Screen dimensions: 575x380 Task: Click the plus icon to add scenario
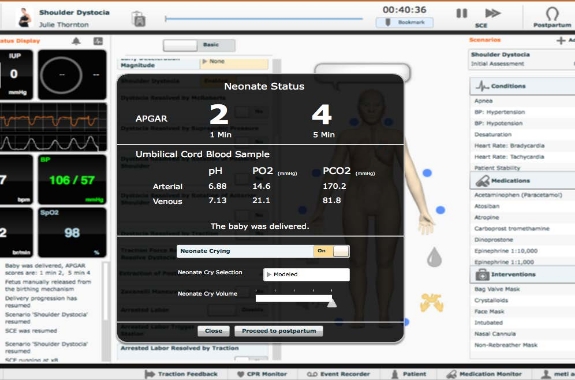click(x=561, y=40)
